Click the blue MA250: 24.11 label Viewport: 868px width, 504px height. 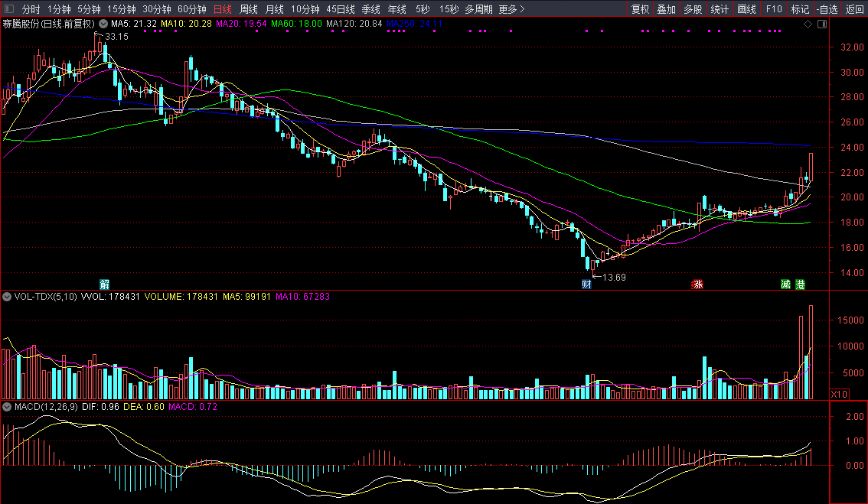coord(414,24)
